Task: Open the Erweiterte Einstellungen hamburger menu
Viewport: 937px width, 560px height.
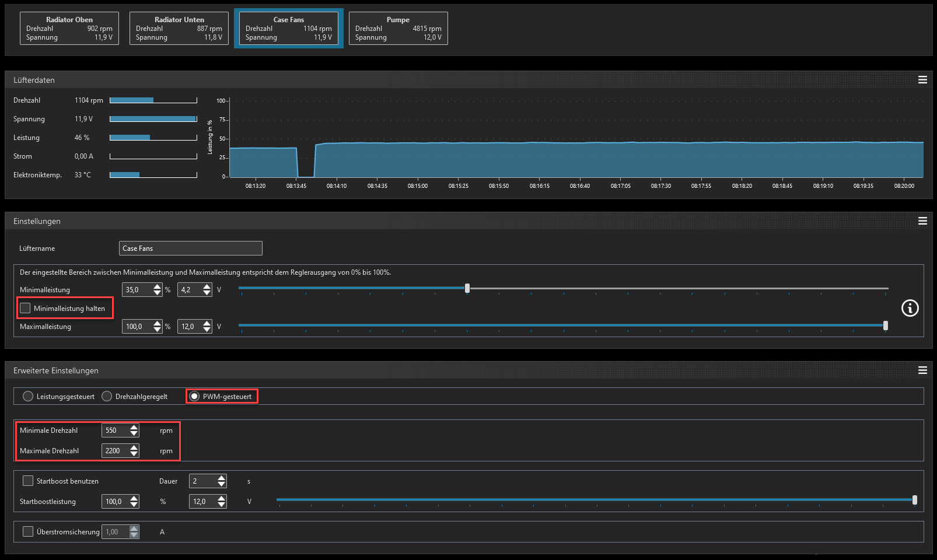Action: coord(922,370)
